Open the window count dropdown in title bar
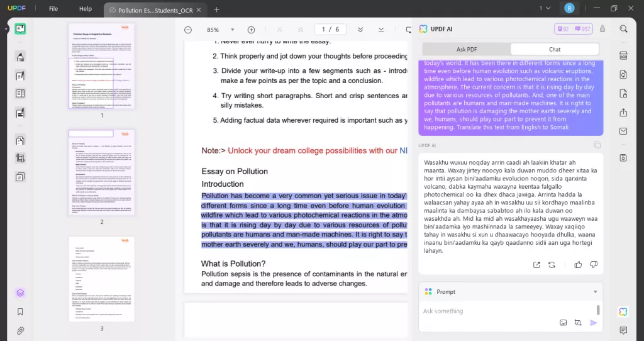The width and height of the screenshot is (644, 341). (545, 8)
